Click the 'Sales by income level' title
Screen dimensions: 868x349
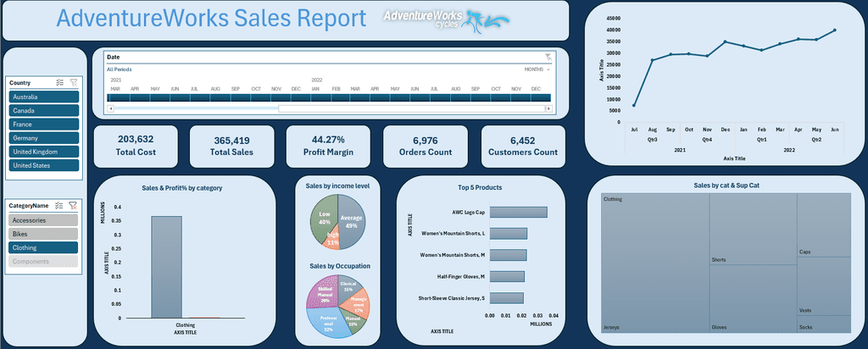pyautogui.click(x=337, y=186)
